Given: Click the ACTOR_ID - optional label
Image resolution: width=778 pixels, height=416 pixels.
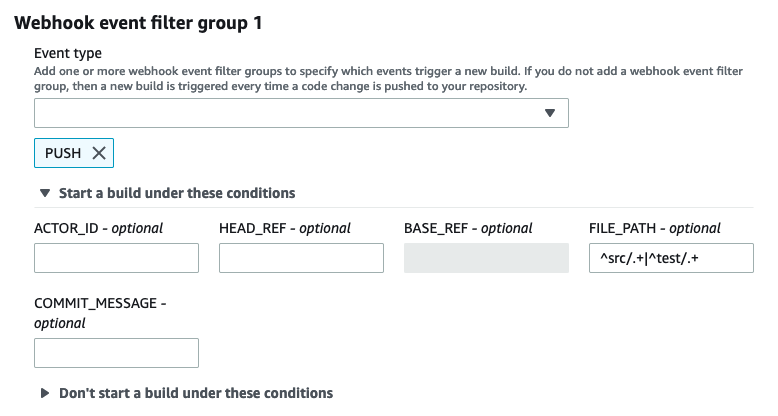Looking at the screenshot, I should [x=98, y=228].
